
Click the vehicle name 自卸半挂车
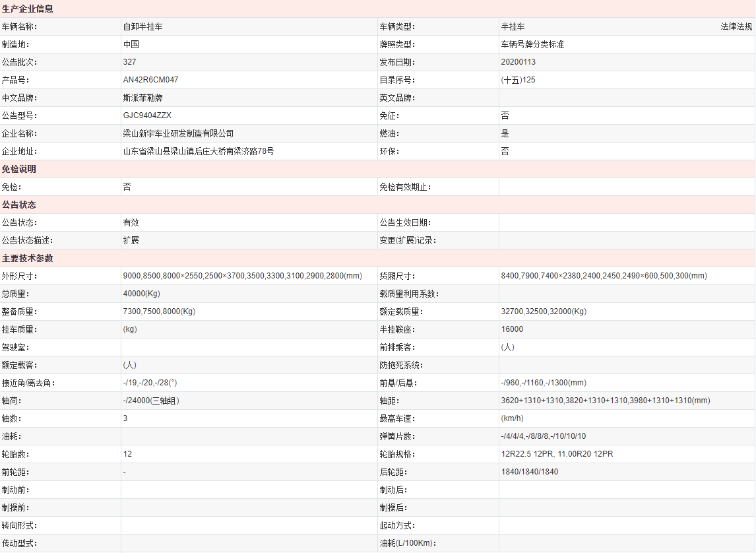pos(142,26)
